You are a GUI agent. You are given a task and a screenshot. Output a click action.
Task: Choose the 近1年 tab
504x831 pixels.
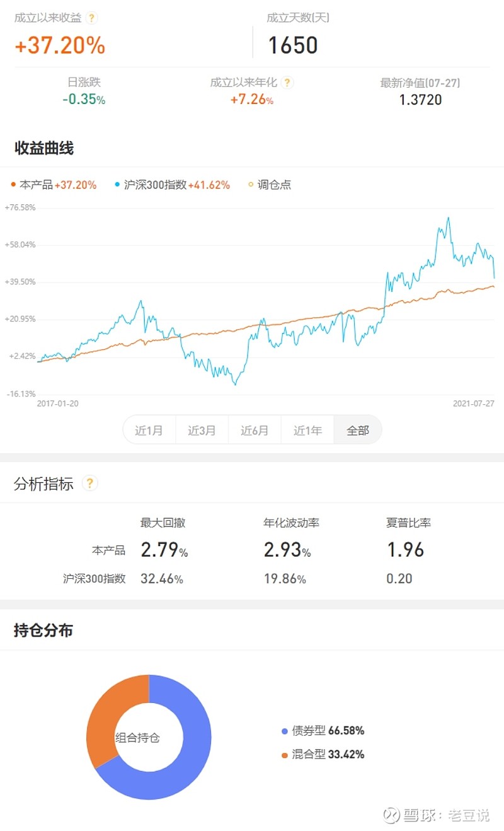(307, 431)
